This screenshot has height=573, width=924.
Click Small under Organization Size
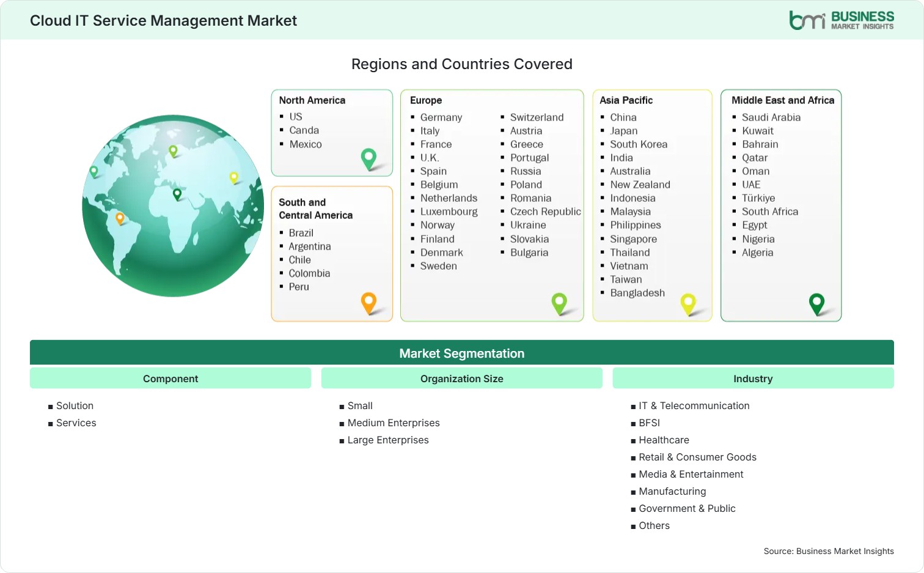(x=360, y=405)
